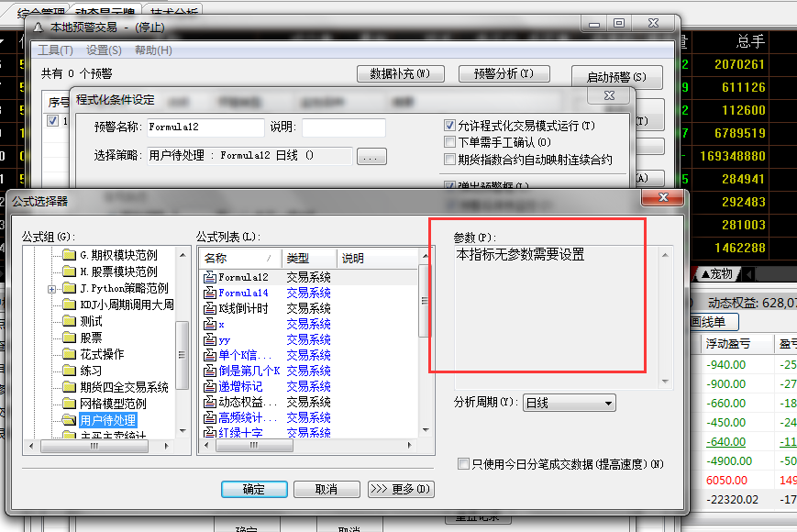The width and height of the screenshot is (797, 532).
Task: Click J.Python策略范例 folder icon
Action: coord(69,288)
